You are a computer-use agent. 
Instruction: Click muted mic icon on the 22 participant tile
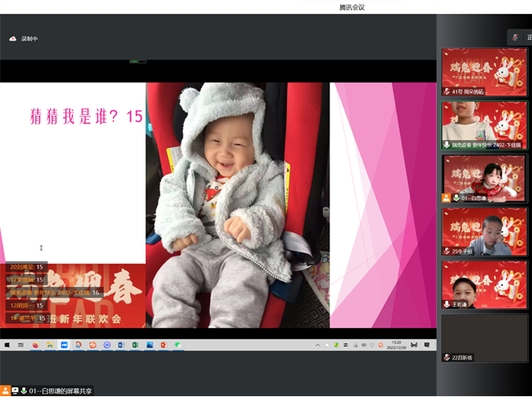pos(447,357)
